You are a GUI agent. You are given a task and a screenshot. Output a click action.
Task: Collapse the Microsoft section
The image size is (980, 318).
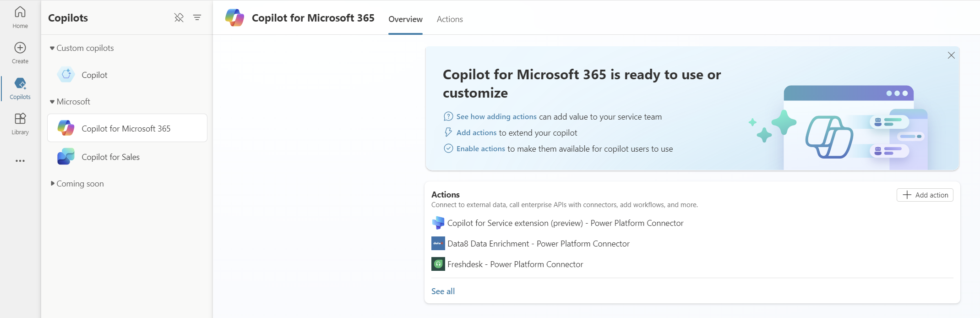[52, 102]
